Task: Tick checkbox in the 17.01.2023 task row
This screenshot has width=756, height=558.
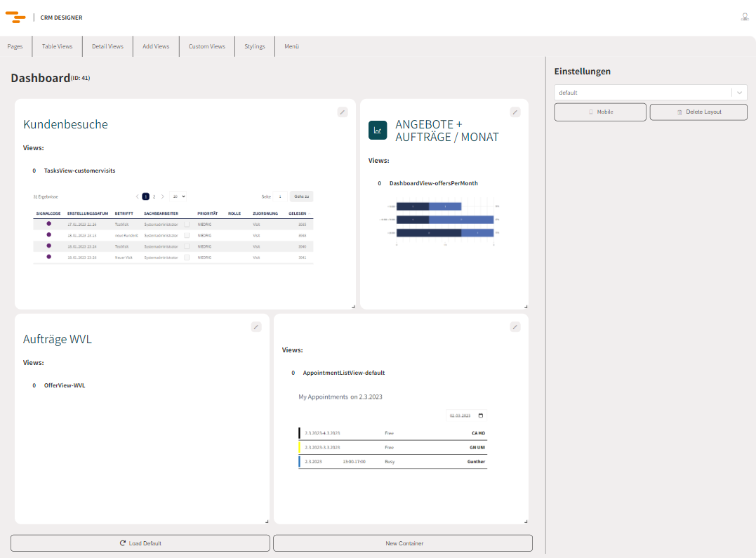Action: [187, 225]
